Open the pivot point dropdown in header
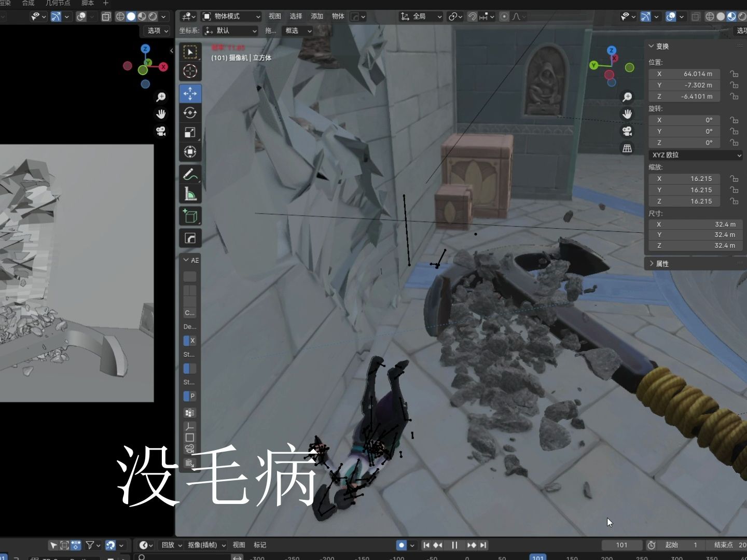Viewport: 747px width, 560px height. [455, 17]
